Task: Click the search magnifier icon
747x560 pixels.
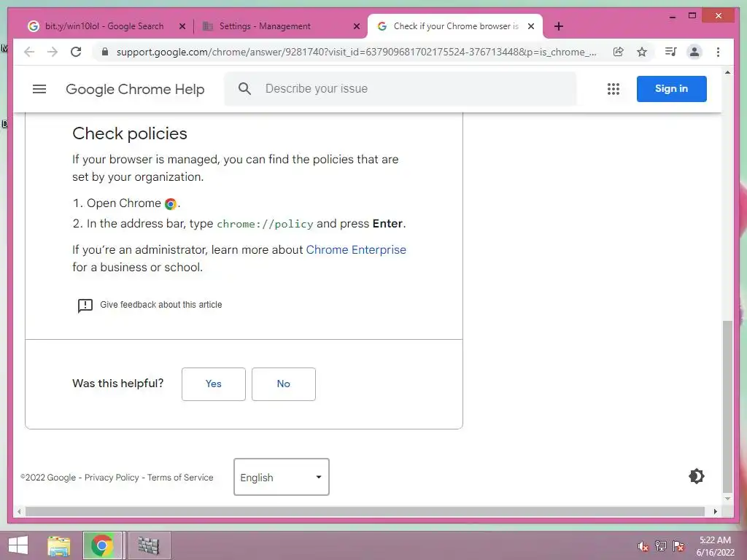Action: [x=244, y=88]
